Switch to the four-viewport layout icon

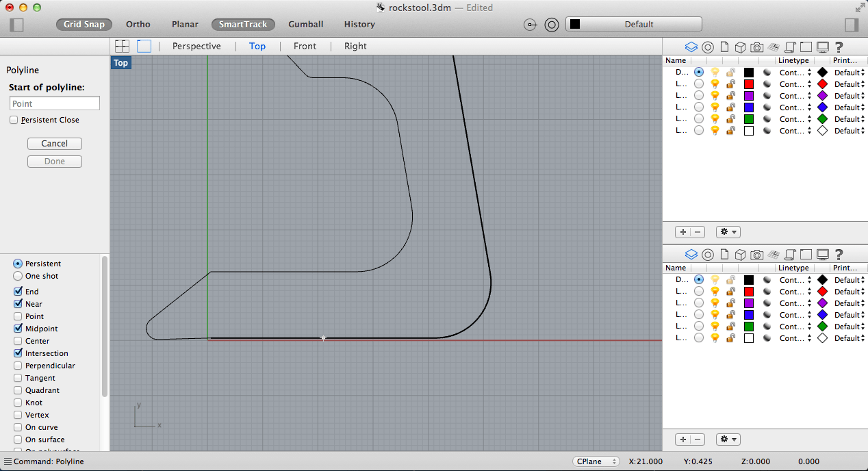point(122,46)
